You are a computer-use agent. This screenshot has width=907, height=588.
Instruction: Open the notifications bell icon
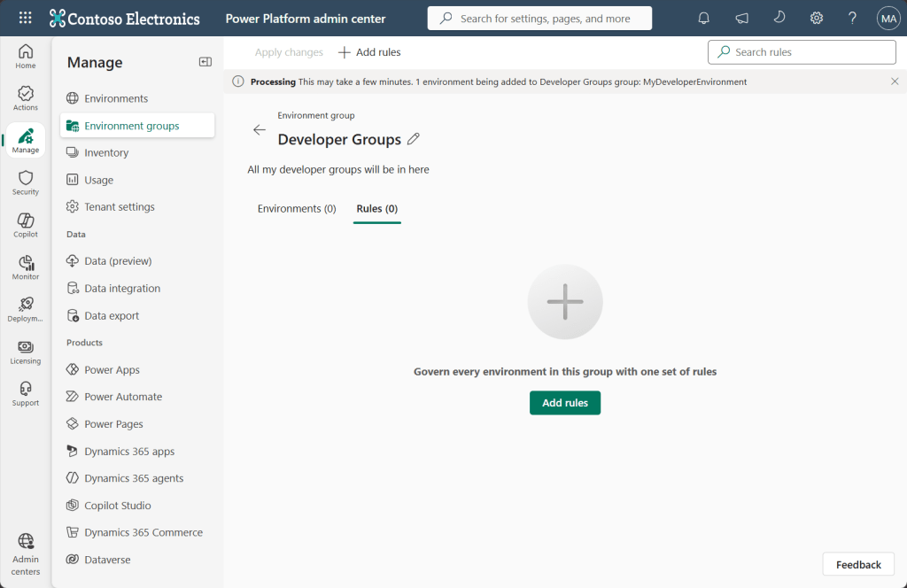703,19
